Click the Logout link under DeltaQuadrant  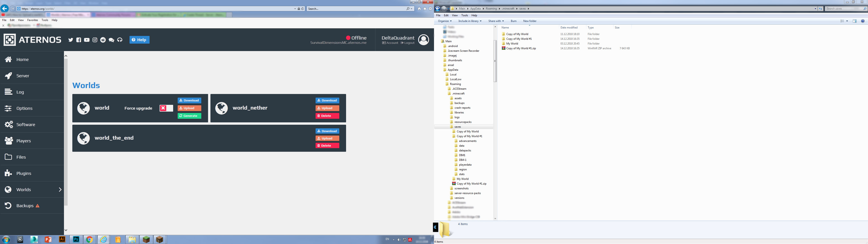tap(408, 43)
